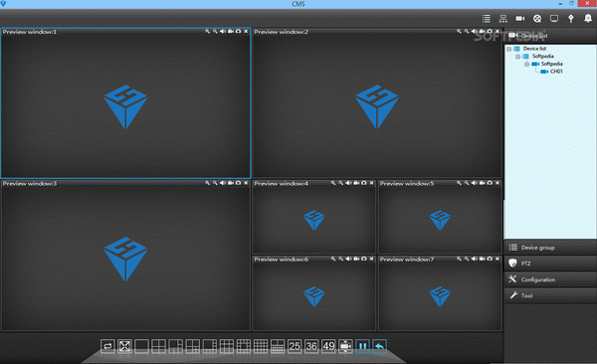Select the video camera icon in top toolbar
The image size is (597, 364).
520,19
